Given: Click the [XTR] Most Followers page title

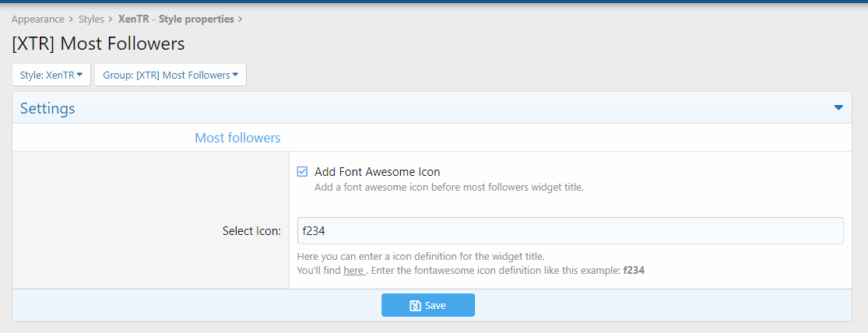Looking at the screenshot, I should pos(98,44).
